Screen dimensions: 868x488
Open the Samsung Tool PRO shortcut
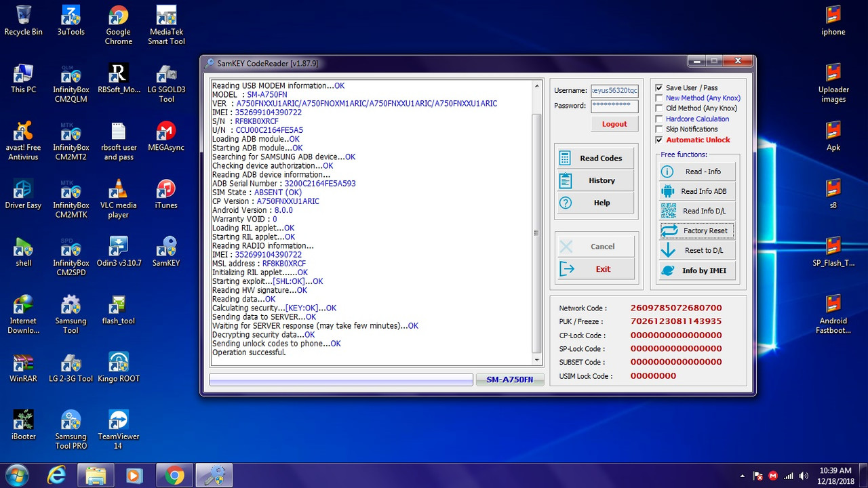pos(71,430)
